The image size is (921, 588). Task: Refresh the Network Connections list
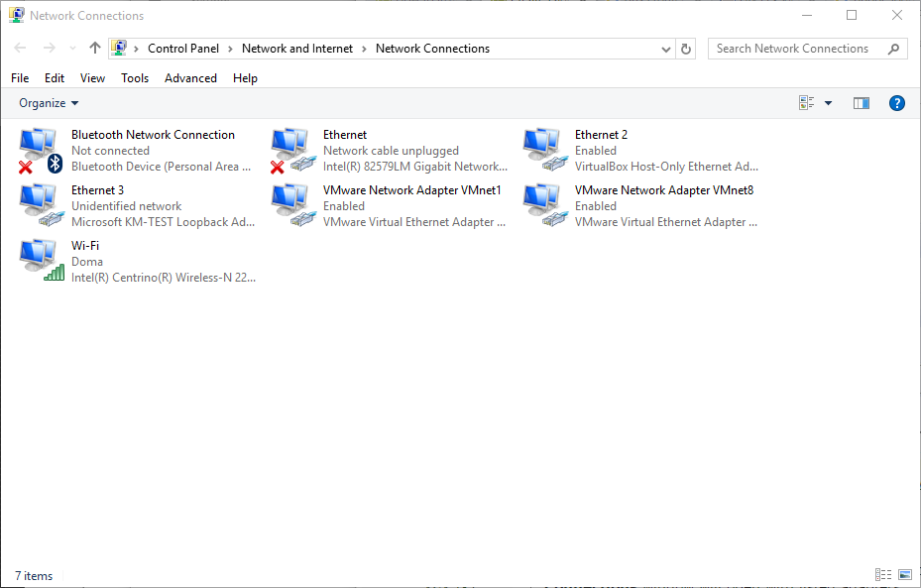click(685, 49)
